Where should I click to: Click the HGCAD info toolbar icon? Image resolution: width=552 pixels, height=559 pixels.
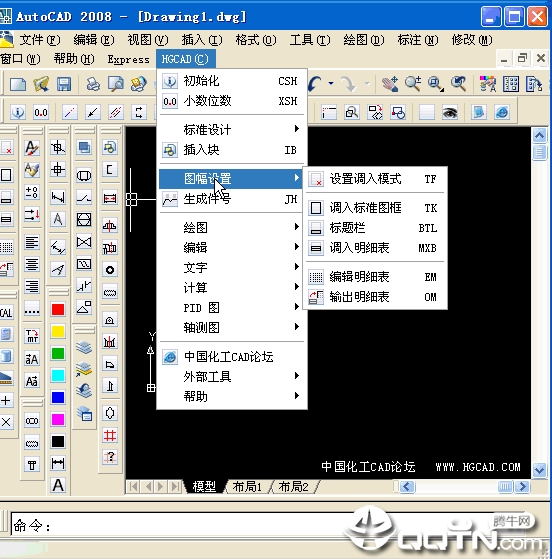[18, 113]
